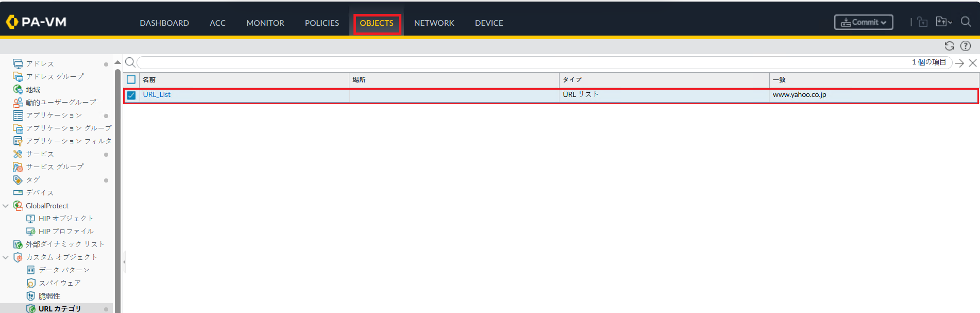Select HIP プロファイル in the sidebar
Viewport: 980px width, 313px height.
tap(66, 231)
